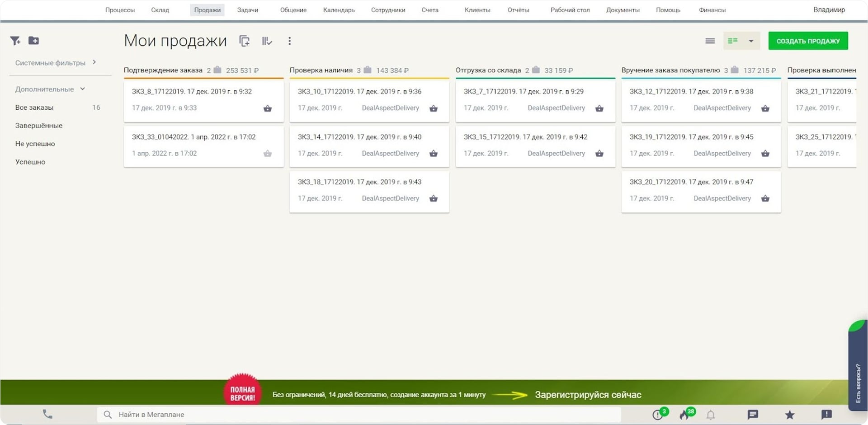Screen dimensions: 868x425
Task: Click the Зарегистрируйся сейчас link
Action: click(588, 395)
